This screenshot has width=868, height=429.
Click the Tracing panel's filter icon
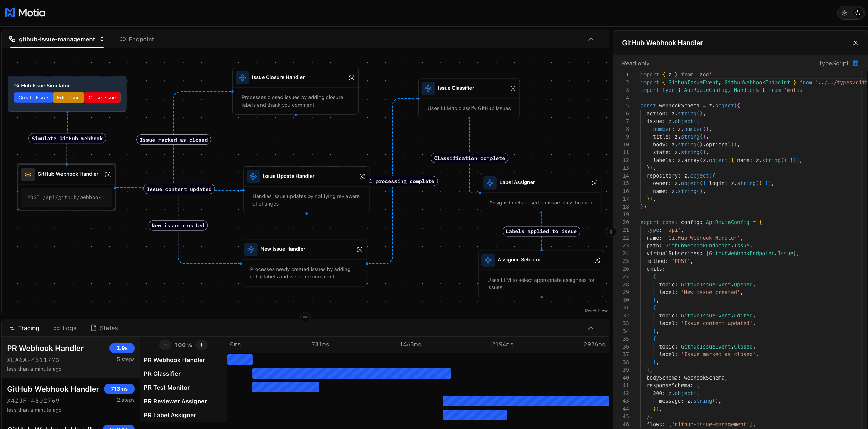tap(11, 328)
